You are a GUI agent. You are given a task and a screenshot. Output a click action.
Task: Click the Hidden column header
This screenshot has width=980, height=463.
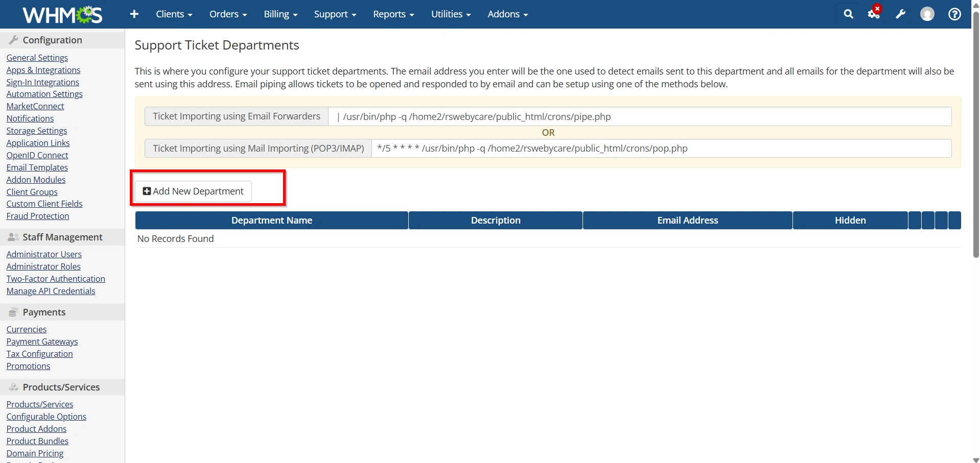[x=850, y=221]
